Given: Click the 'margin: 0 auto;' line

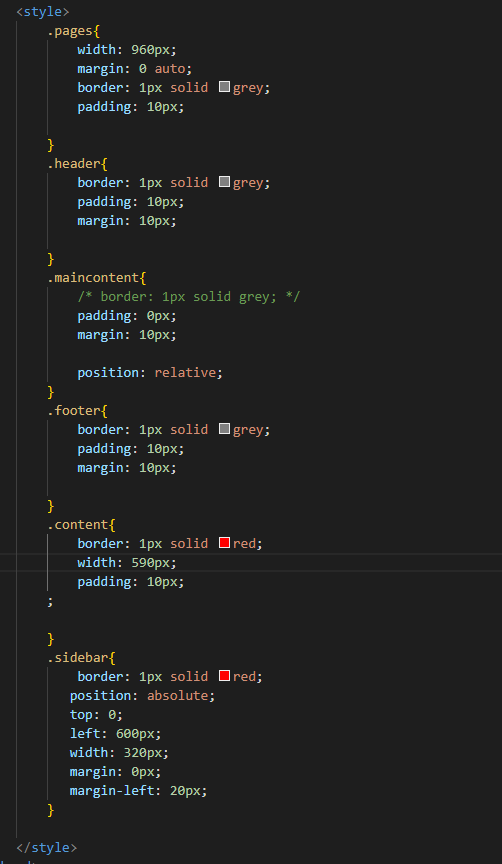Looking at the screenshot, I should [x=134, y=69].
